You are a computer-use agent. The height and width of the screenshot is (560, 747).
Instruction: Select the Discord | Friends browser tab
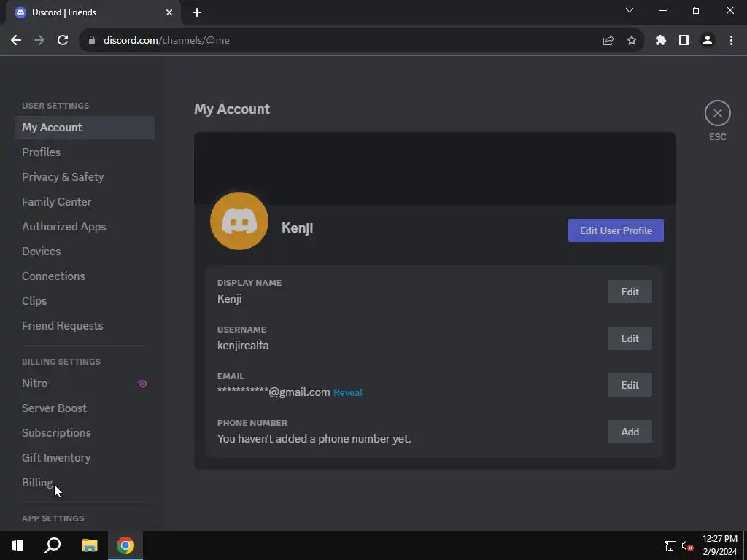(x=93, y=12)
